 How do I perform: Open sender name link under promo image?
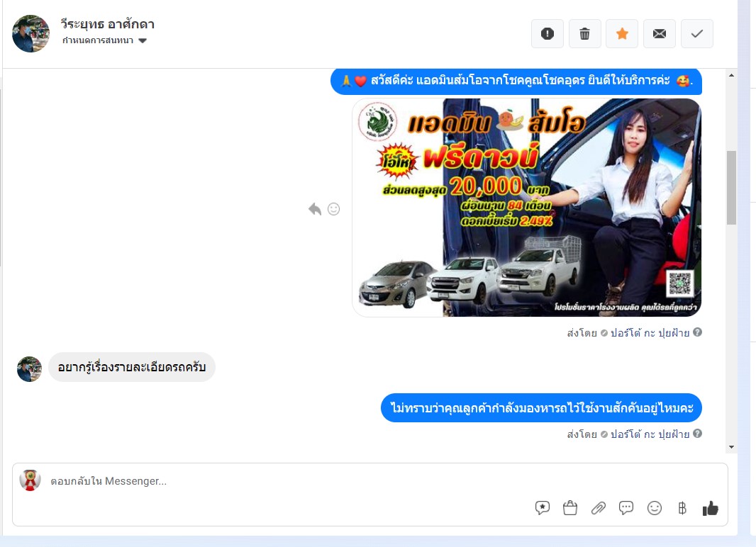pyautogui.click(x=650, y=333)
